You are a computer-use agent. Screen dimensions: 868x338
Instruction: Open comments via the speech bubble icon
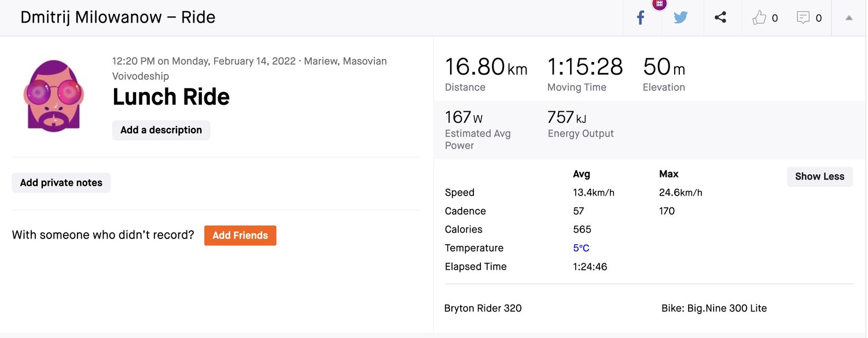(803, 18)
